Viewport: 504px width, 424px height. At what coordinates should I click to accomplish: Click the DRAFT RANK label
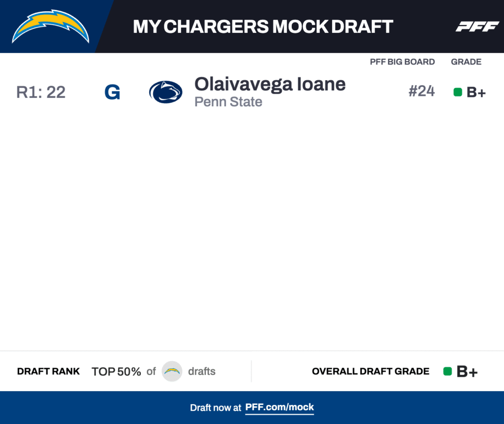tap(48, 371)
